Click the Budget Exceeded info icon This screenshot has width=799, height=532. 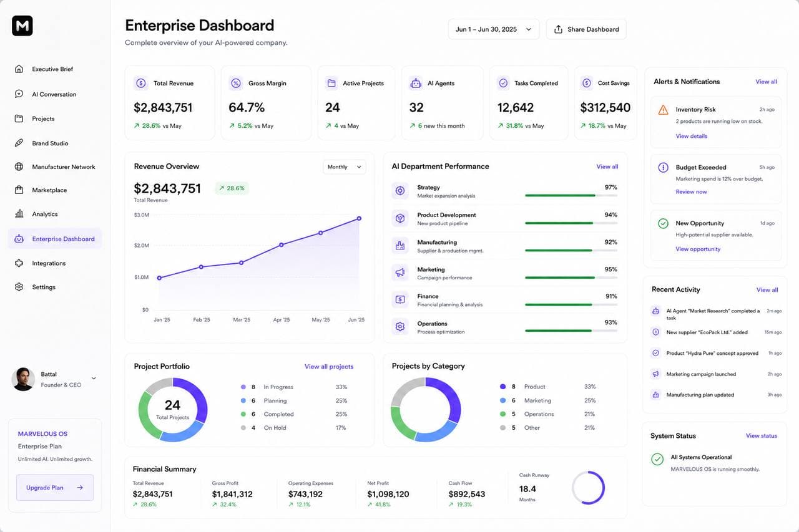(663, 168)
